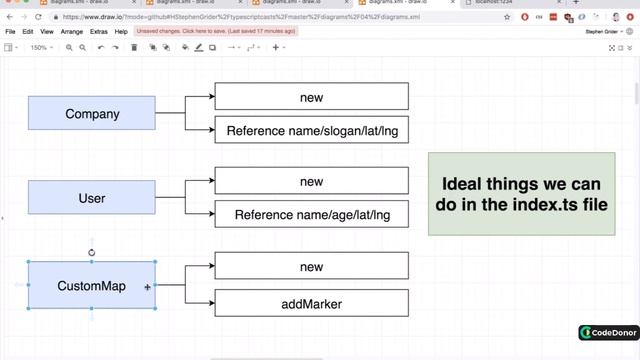The image size is (640, 360).
Task: Open the Help menu
Action: tap(121, 31)
